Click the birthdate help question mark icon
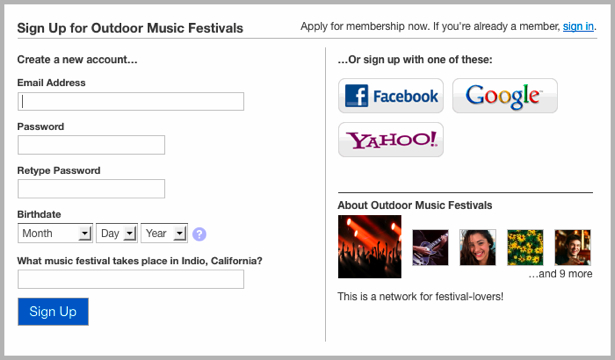 point(199,234)
